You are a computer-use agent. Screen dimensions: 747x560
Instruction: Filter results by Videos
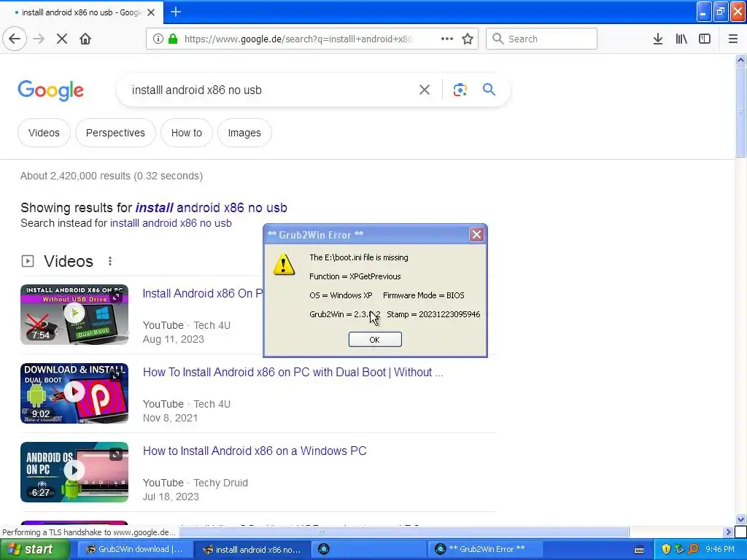(x=44, y=133)
